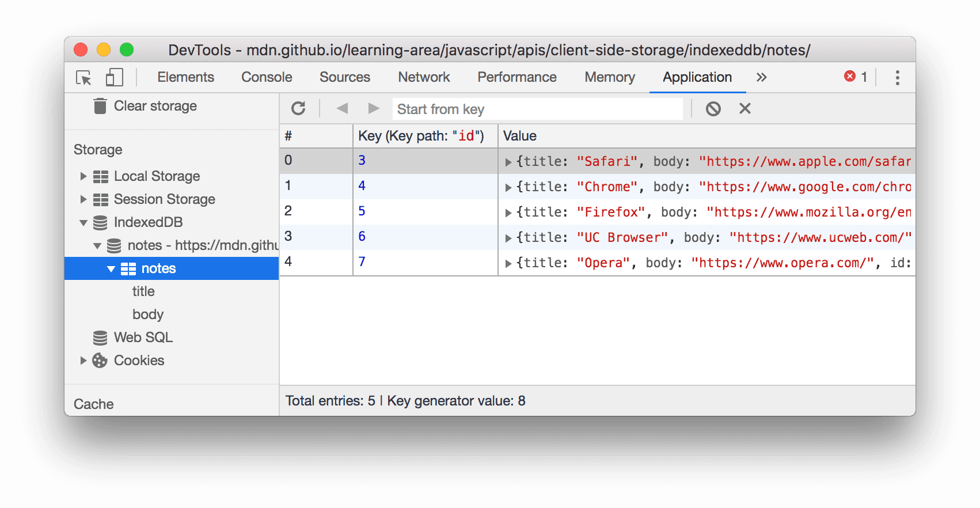The image size is (980, 508).
Task: Click the refresh database icon
Action: coord(298,108)
